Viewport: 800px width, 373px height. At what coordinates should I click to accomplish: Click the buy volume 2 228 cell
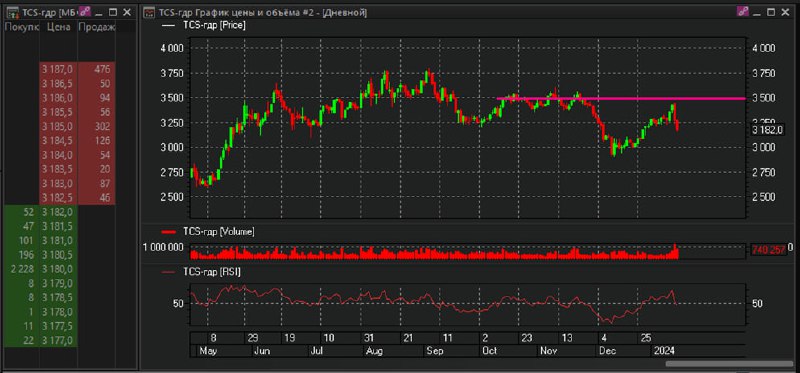21,269
